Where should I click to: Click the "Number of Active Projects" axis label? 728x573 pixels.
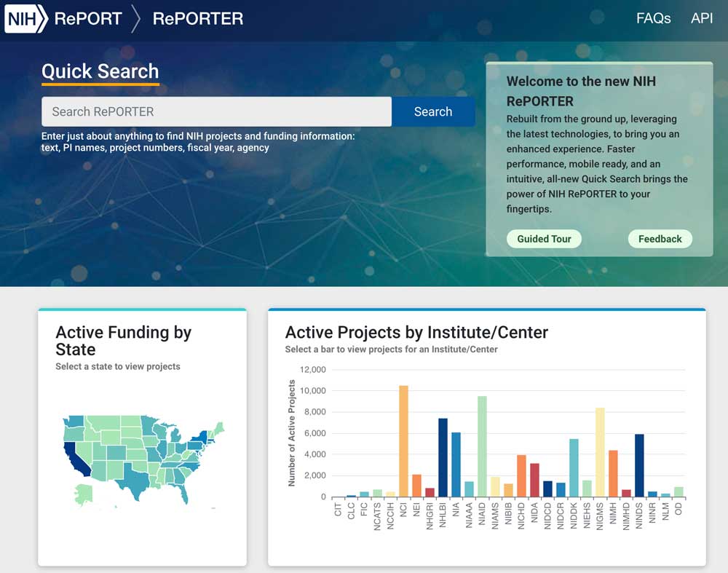(292, 432)
